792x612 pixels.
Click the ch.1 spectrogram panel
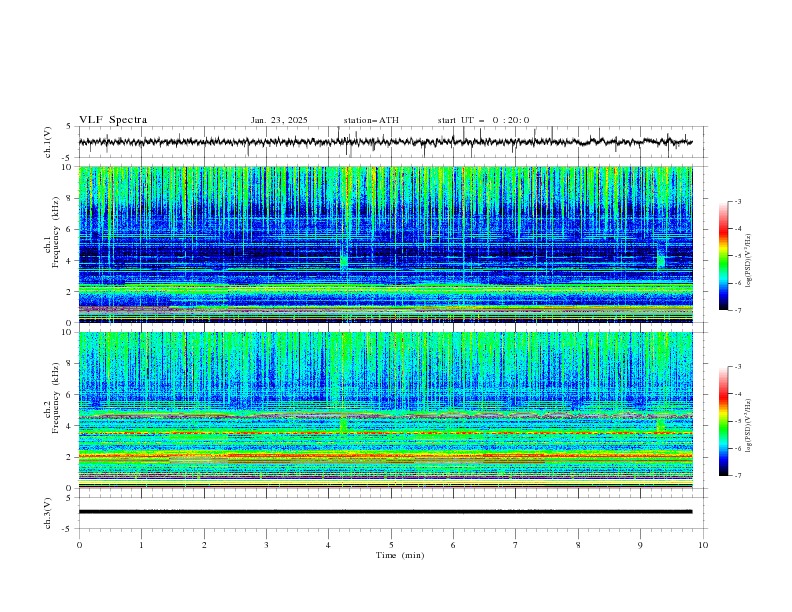point(386,244)
